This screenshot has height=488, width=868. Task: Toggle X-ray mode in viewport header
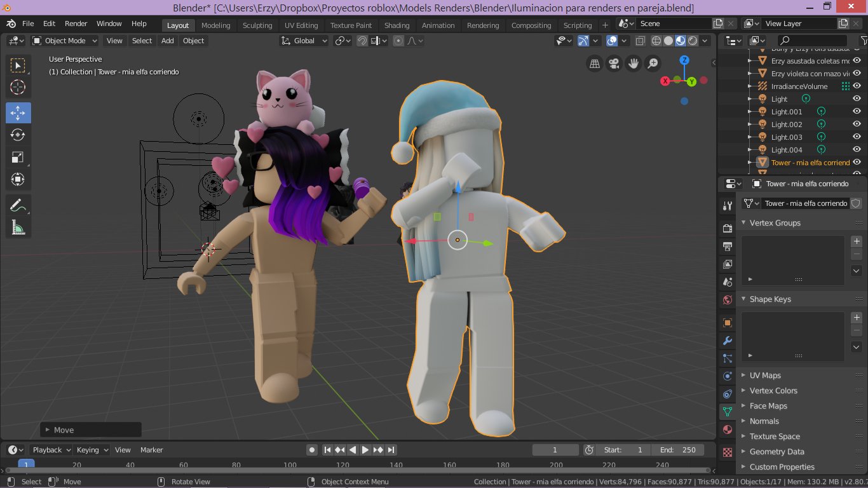[x=640, y=41]
